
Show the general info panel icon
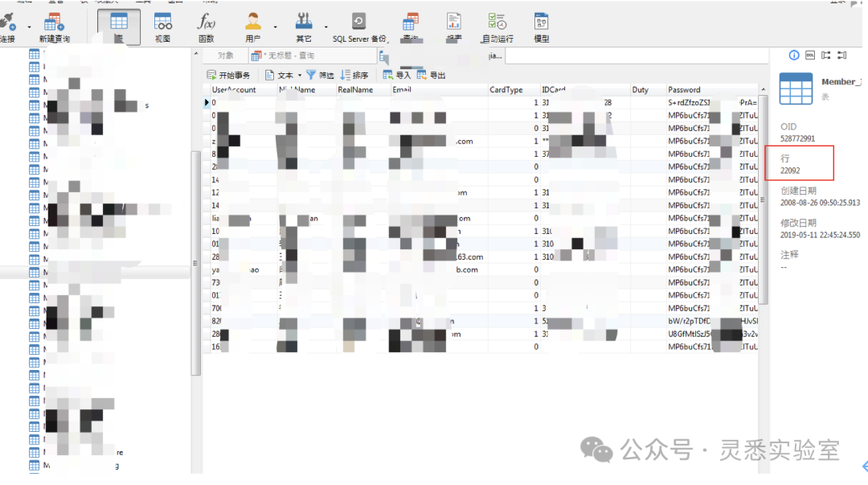point(794,55)
